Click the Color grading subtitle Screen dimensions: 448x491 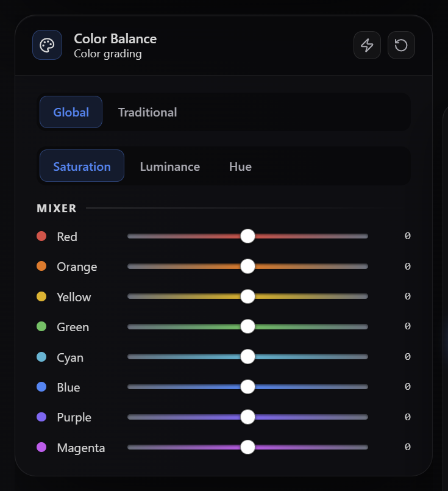pyautogui.click(x=108, y=54)
